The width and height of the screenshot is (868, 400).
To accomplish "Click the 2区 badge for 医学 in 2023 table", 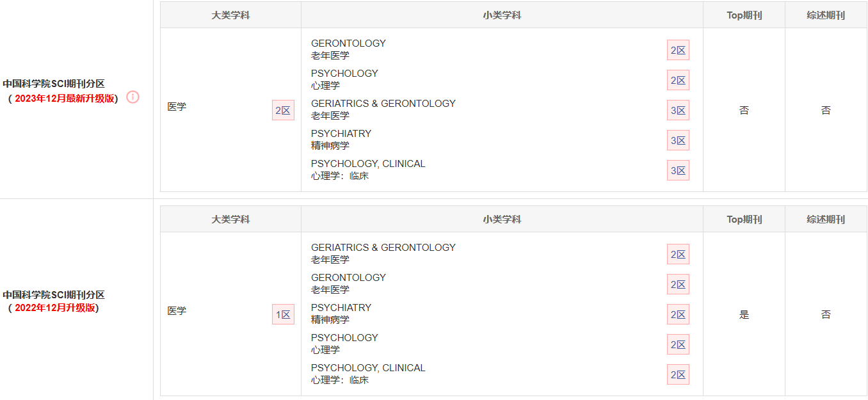I will point(283,110).
